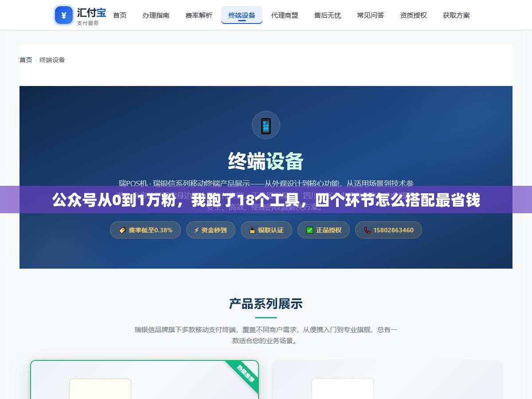
Task: Click the lock icon beside 银联认证
Action: [252, 230]
